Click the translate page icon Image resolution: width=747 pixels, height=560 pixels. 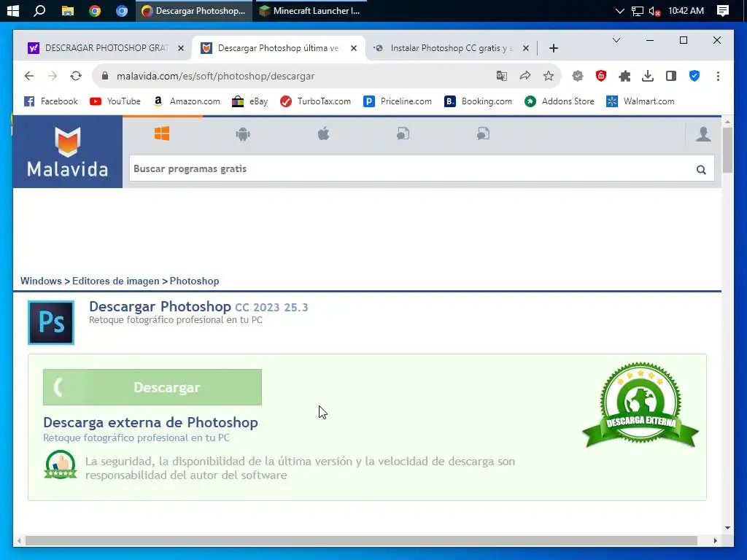pyautogui.click(x=502, y=76)
